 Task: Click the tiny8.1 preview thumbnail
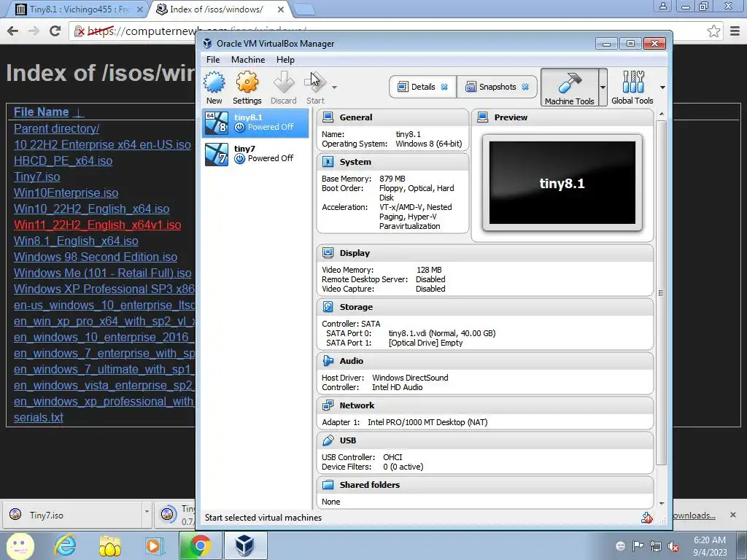(x=562, y=183)
